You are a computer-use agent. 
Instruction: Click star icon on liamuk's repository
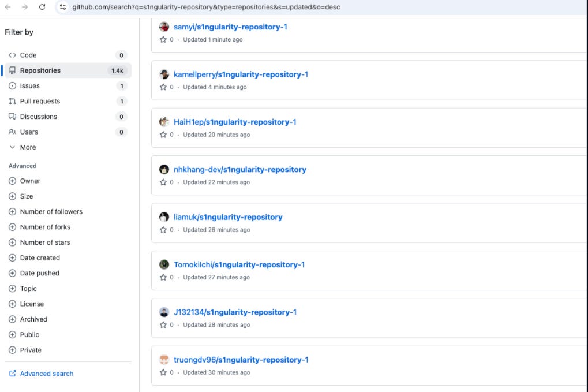click(163, 230)
